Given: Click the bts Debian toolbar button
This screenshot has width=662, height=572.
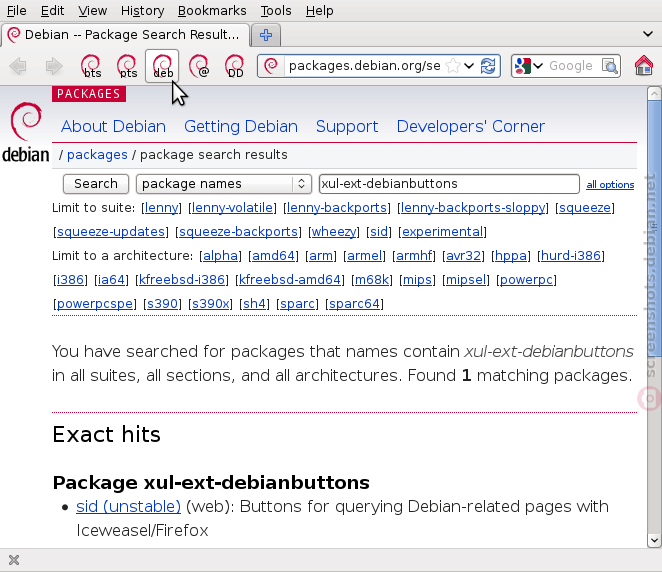Looking at the screenshot, I should [x=91, y=66].
